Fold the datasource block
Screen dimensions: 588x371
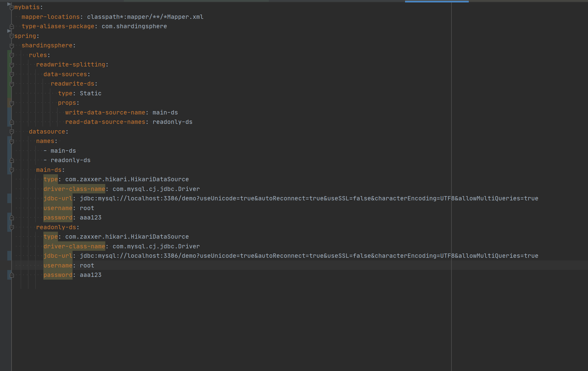[x=12, y=132]
